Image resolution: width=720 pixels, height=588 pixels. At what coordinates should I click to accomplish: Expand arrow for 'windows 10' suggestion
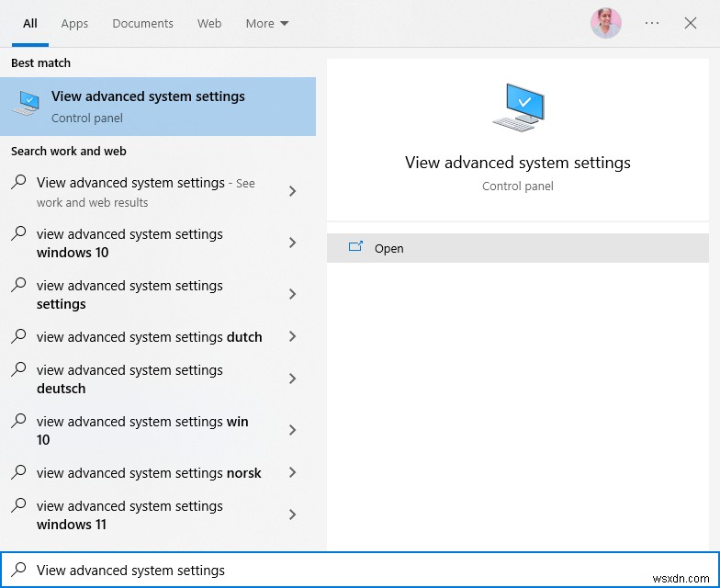(x=292, y=243)
